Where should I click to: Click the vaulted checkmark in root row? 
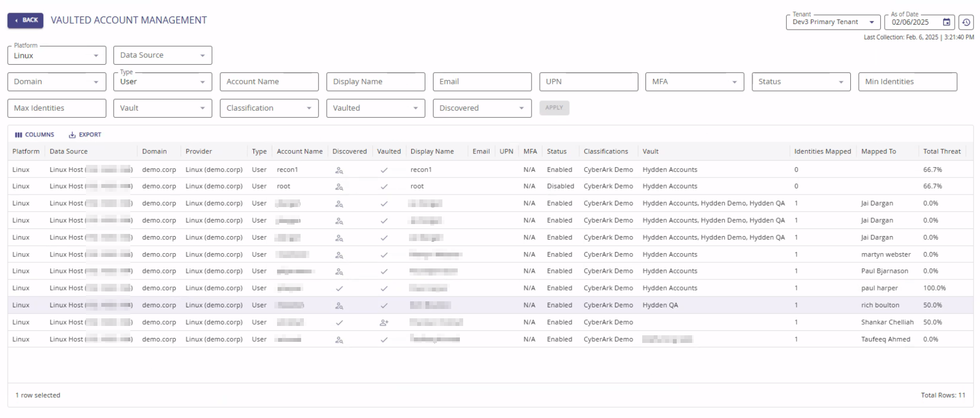tap(384, 187)
